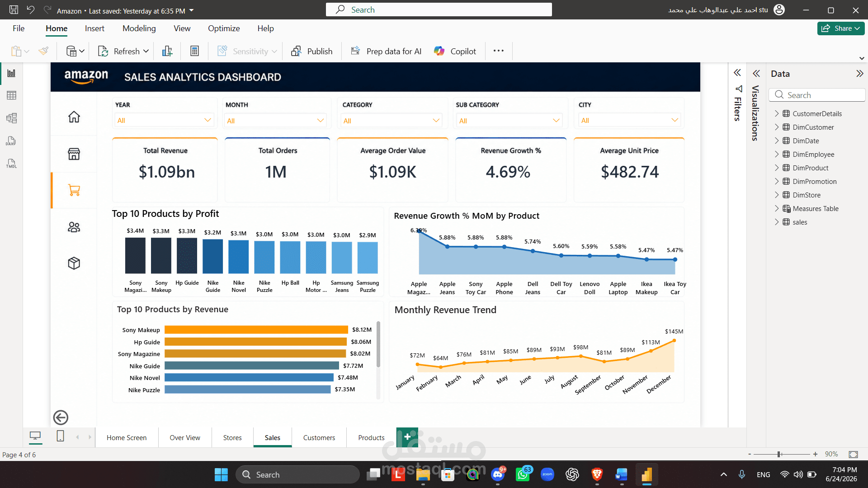This screenshot has width=868, height=488.
Task: Open the Report view icon
Action: coord(11,73)
